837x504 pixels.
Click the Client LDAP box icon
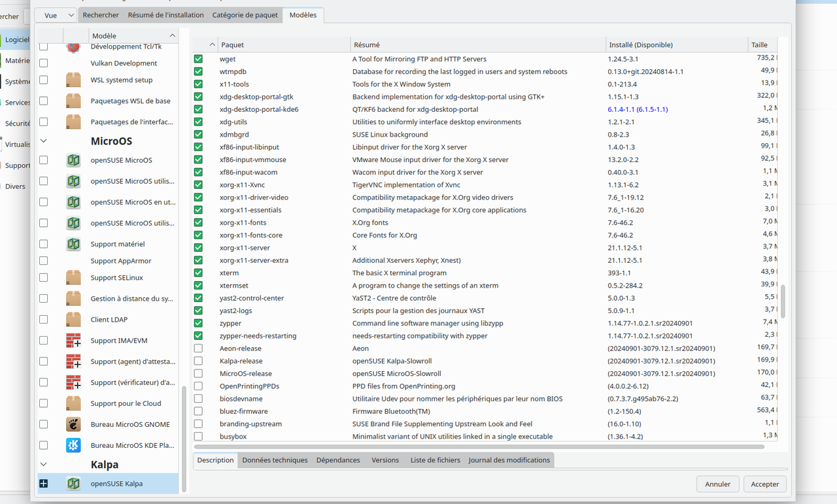click(x=73, y=319)
